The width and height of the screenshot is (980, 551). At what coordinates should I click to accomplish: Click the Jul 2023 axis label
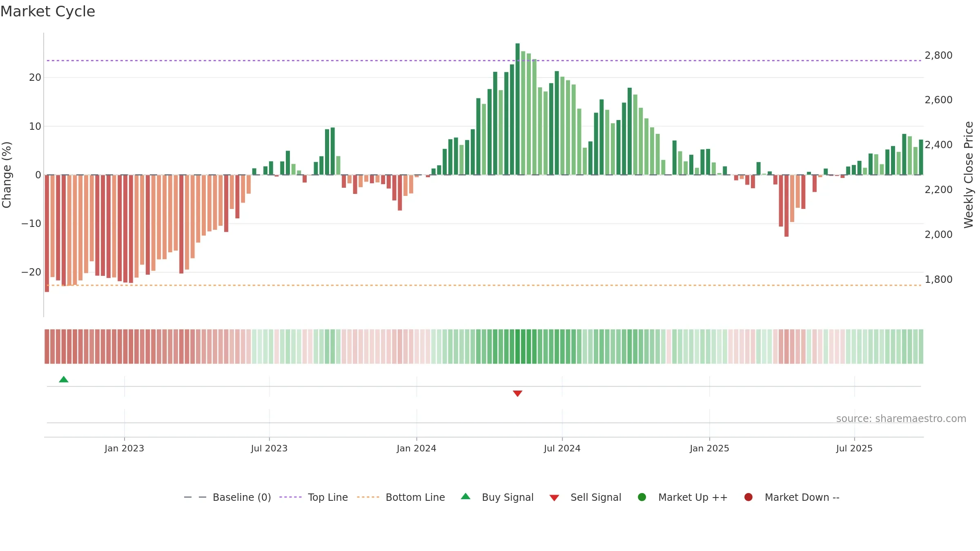tap(269, 449)
